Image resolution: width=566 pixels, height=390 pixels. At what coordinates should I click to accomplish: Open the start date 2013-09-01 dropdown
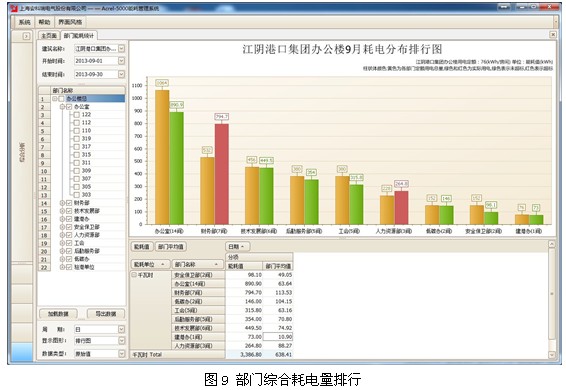[x=121, y=61]
